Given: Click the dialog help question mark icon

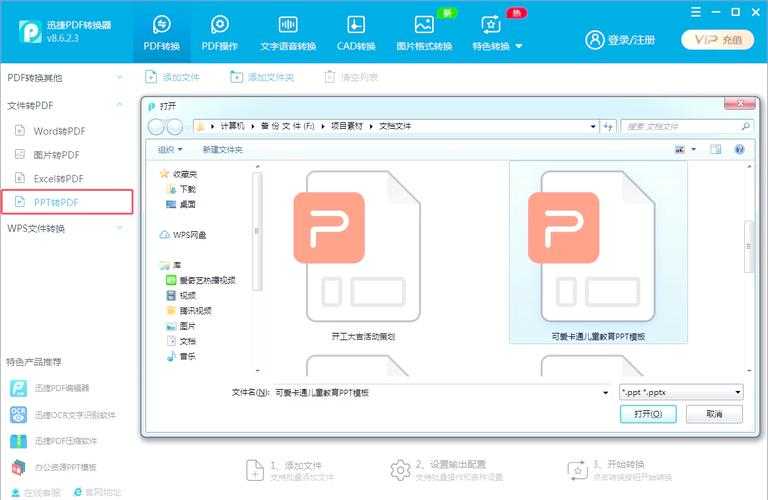Looking at the screenshot, I should click(x=739, y=149).
